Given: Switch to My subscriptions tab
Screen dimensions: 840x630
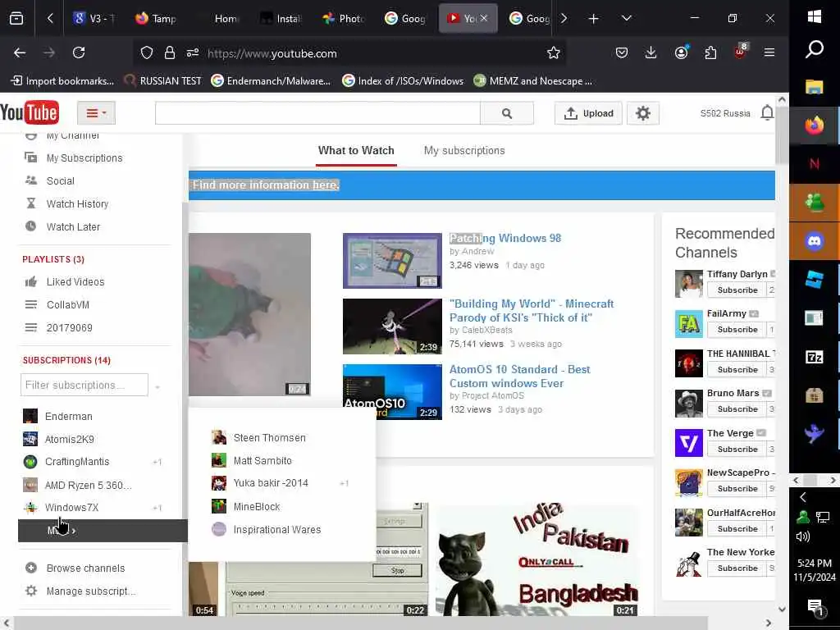Looking at the screenshot, I should (464, 151).
